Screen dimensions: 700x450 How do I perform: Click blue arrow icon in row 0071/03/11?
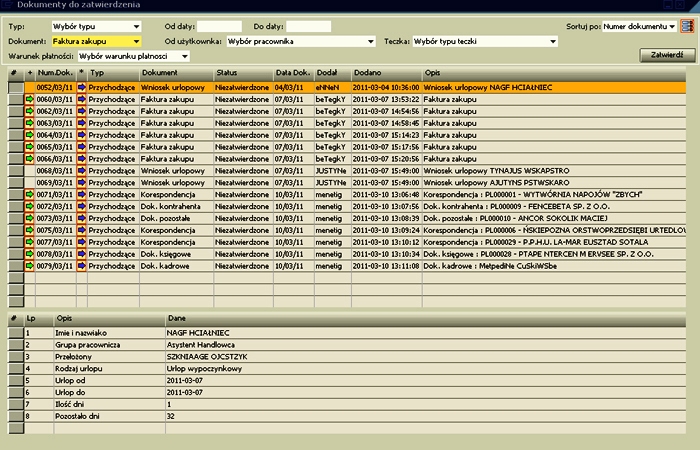(x=81, y=194)
